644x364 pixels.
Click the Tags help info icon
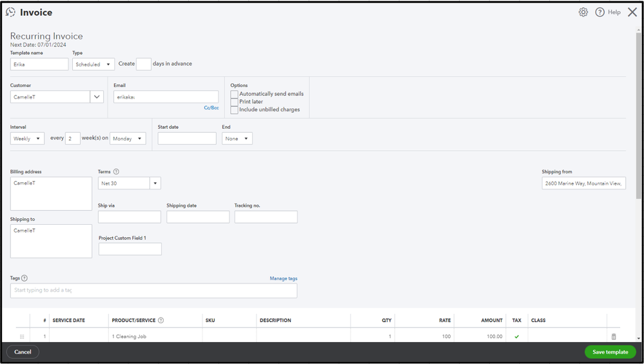[24, 278]
